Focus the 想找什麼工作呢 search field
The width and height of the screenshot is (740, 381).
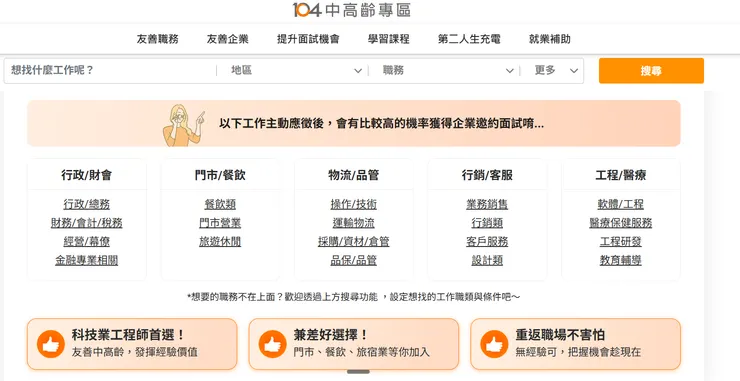coord(110,70)
